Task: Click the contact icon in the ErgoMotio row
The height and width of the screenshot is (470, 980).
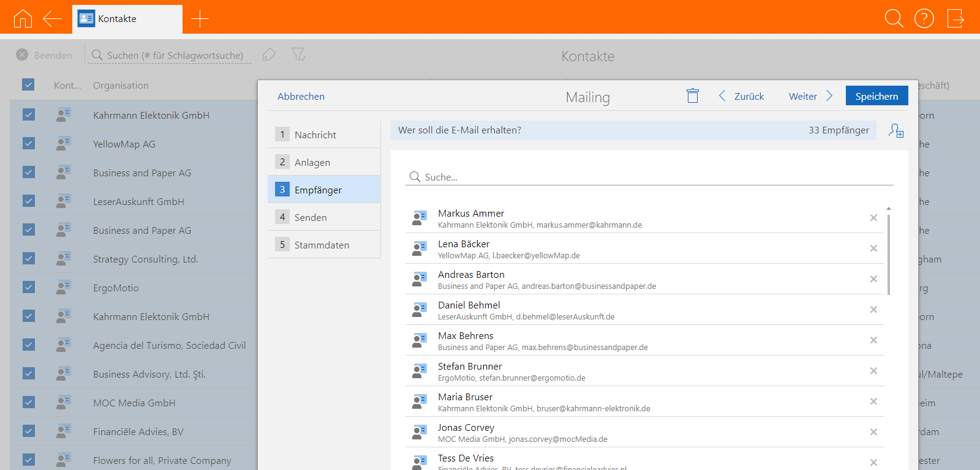Action: (x=63, y=287)
